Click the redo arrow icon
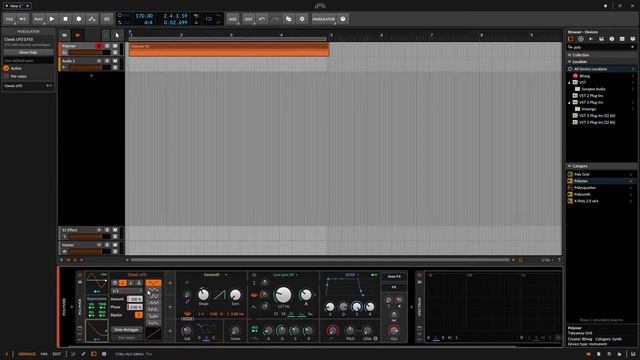Image resolution: width=640 pixels, height=360 pixels. tap(276, 19)
